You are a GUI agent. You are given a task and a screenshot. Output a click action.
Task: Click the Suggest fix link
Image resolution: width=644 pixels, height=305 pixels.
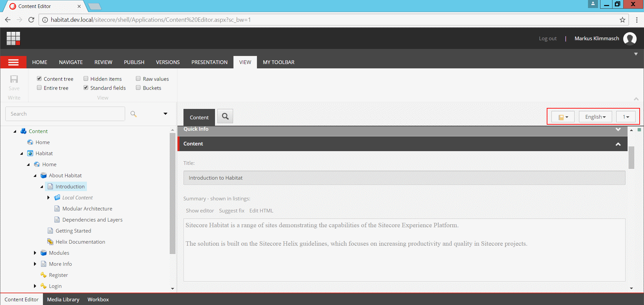click(x=232, y=211)
